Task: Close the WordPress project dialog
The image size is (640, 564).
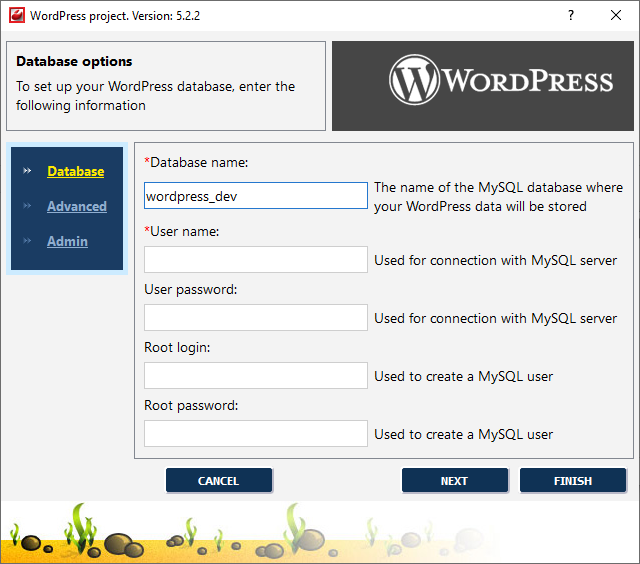Action: coord(616,16)
